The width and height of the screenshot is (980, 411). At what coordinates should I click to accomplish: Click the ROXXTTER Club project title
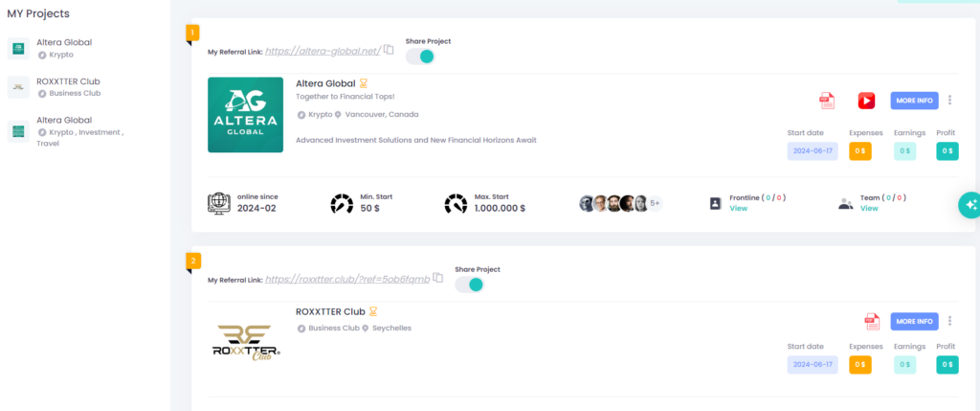tap(330, 311)
